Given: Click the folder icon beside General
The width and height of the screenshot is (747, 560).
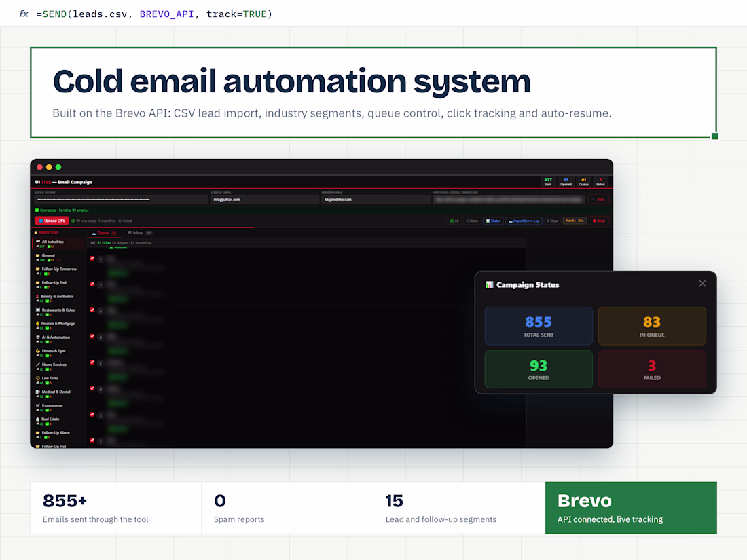Looking at the screenshot, I should coord(37,255).
